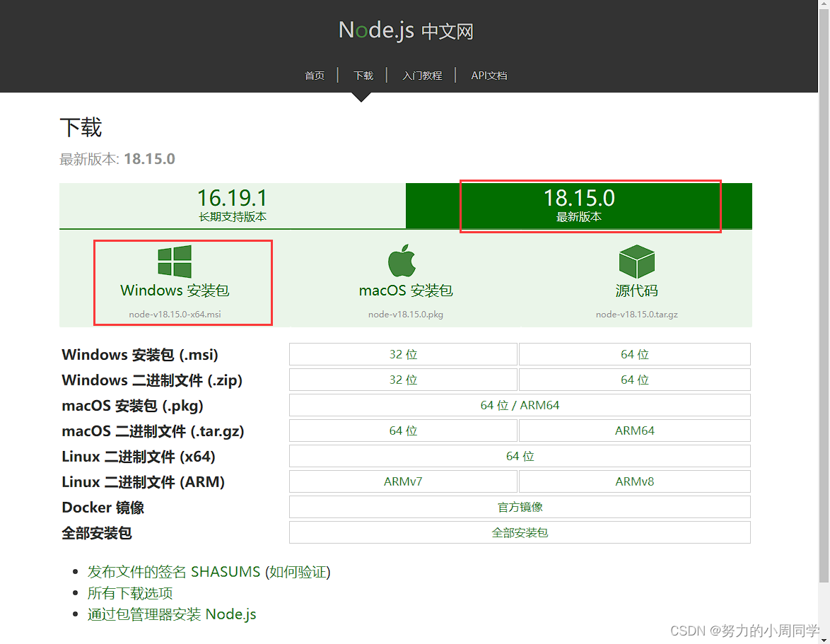Select 32 位 for Windows 二进制文件 (.zip)
Viewport: 830px width, 644px height.
click(x=404, y=380)
